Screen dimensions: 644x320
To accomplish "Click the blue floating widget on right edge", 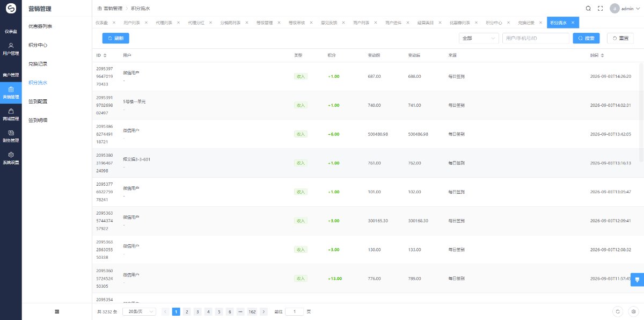I will click(638, 279).
